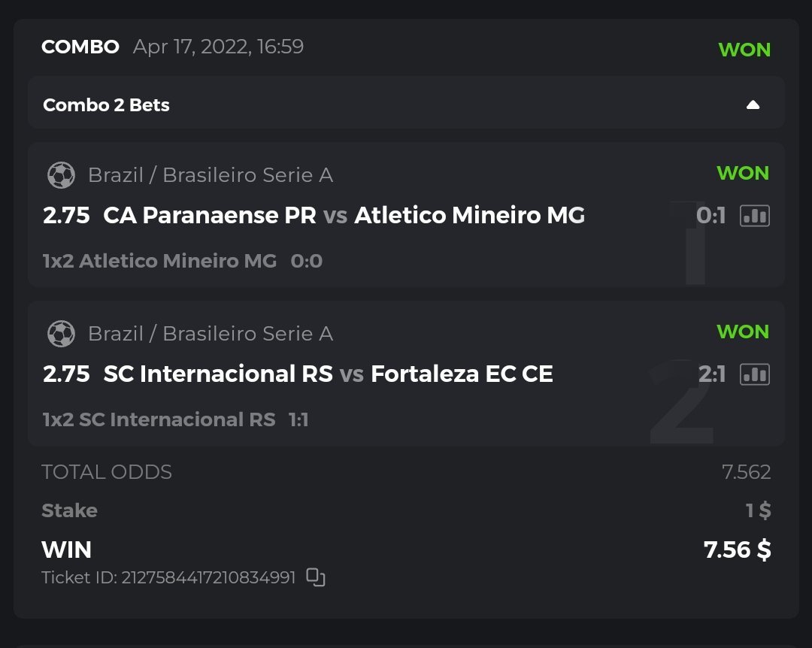Click the green WON status beside COMBO
The width and height of the screenshot is (812, 648).
point(744,50)
